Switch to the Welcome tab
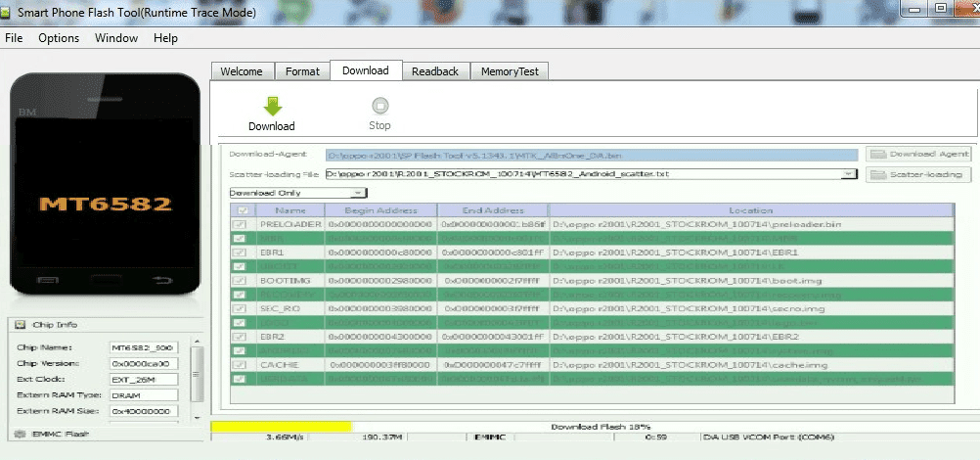980x460 pixels. 242,71
